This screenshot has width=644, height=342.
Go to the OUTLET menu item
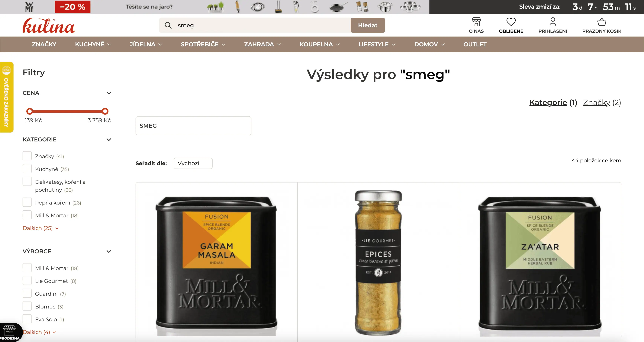(x=475, y=44)
